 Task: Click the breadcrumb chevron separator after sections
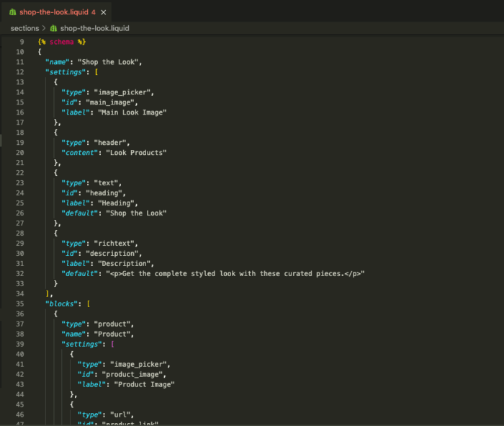(x=44, y=28)
